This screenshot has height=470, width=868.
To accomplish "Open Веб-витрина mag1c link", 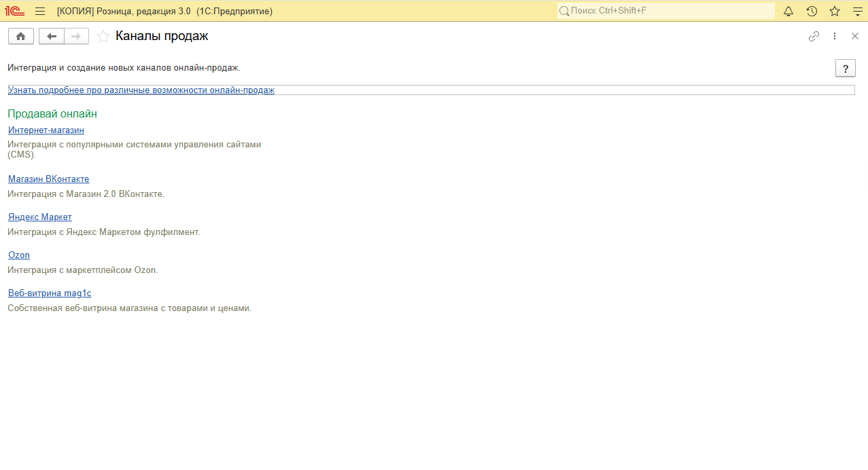I will click(50, 293).
